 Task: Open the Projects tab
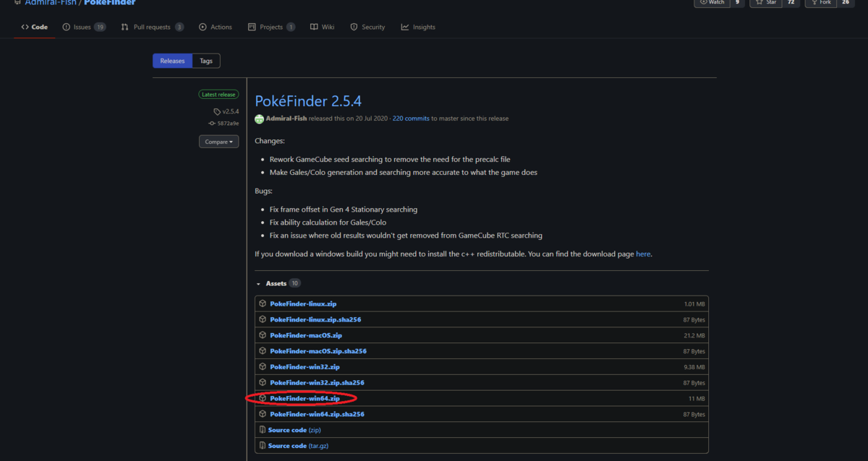pyautogui.click(x=271, y=27)
